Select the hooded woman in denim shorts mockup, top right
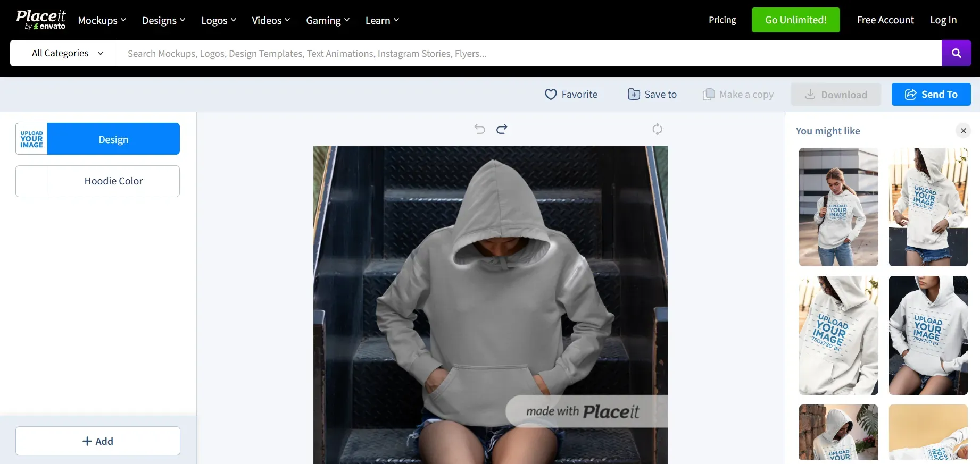 click(x=928, y=207)
